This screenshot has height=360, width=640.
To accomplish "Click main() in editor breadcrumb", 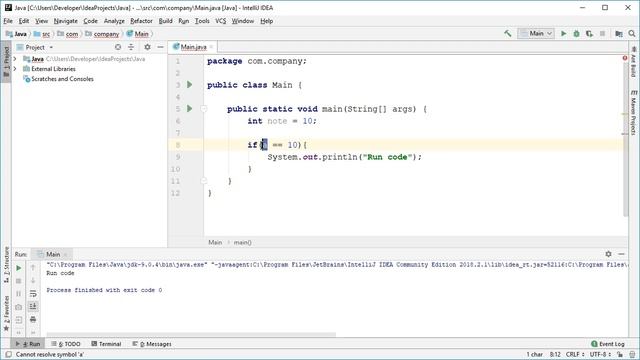I will 242,242.
